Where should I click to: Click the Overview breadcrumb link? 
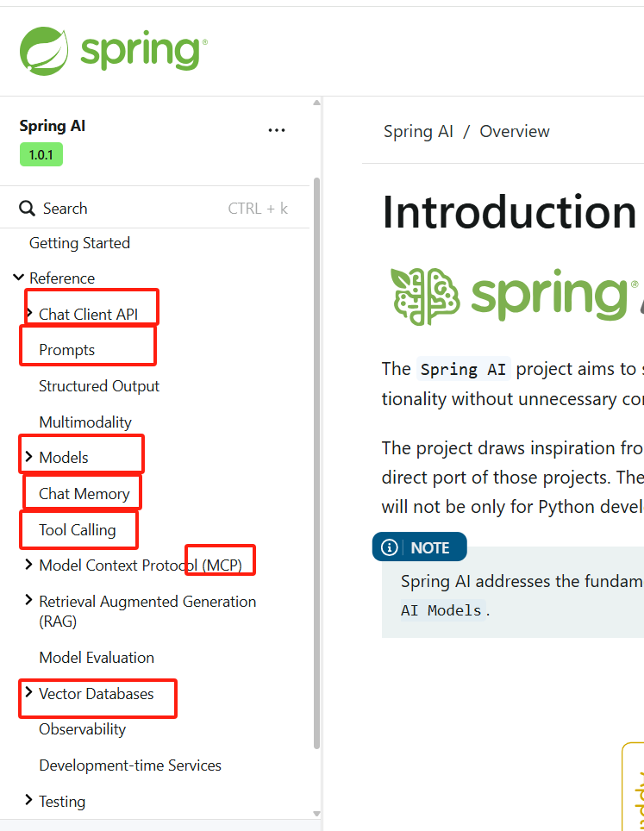point(515,131)
